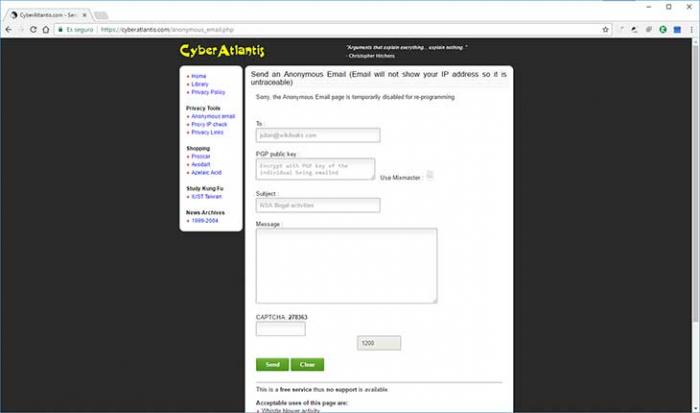The height and width of the screenshot is (413, 700).
Task: Open the browser home page icon
Action: [x=46, y=29]
